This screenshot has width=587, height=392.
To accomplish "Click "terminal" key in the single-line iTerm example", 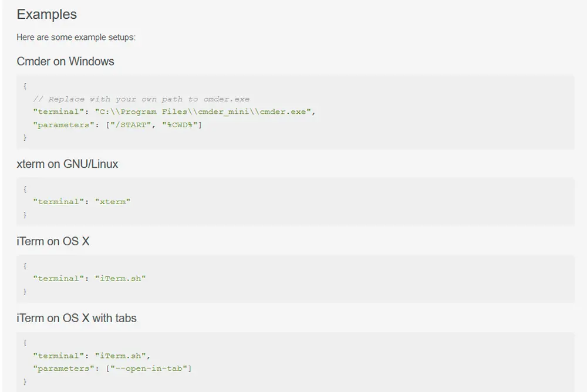I will pos(58,278).
